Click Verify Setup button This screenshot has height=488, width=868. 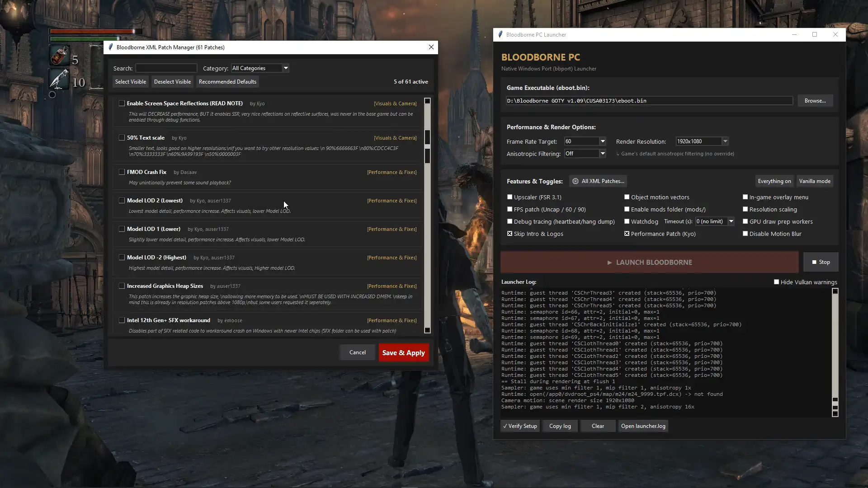[520, 426]
